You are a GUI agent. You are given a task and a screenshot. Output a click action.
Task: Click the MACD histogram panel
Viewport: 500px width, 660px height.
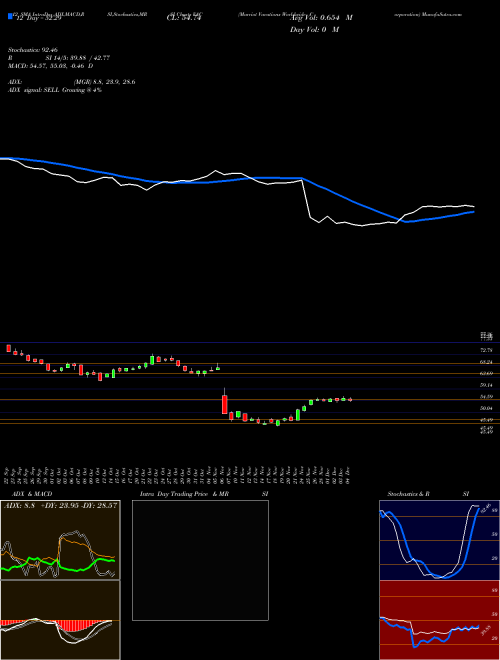pyautogui.click(x=60, y=620)
